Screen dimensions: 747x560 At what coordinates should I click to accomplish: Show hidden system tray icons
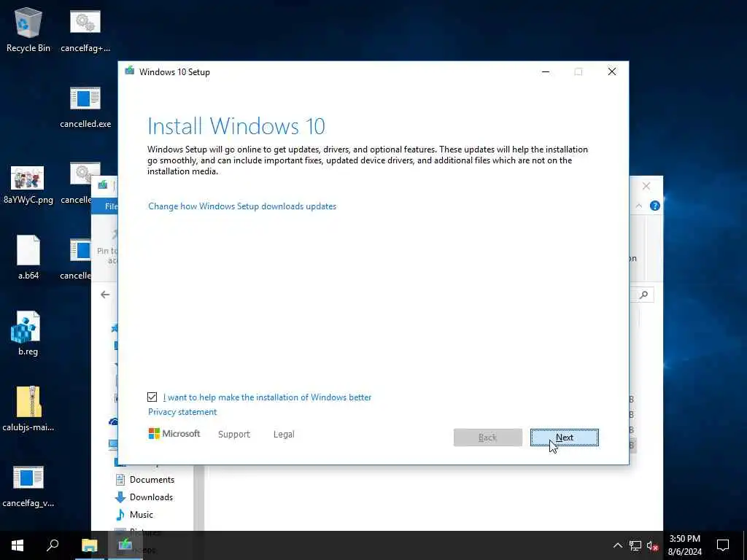point(617,545)
